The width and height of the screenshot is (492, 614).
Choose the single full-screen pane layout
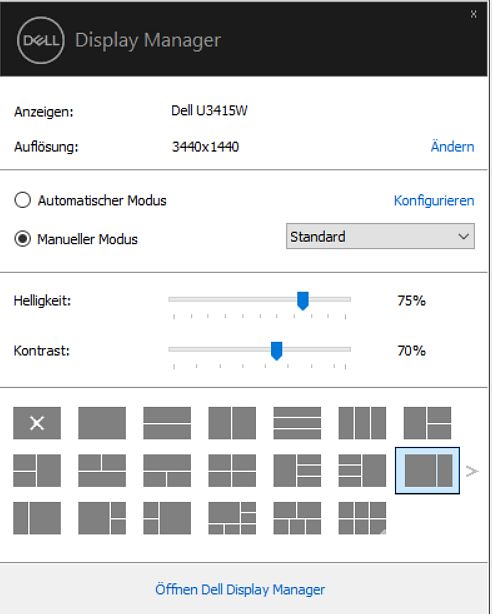(102, 423)
